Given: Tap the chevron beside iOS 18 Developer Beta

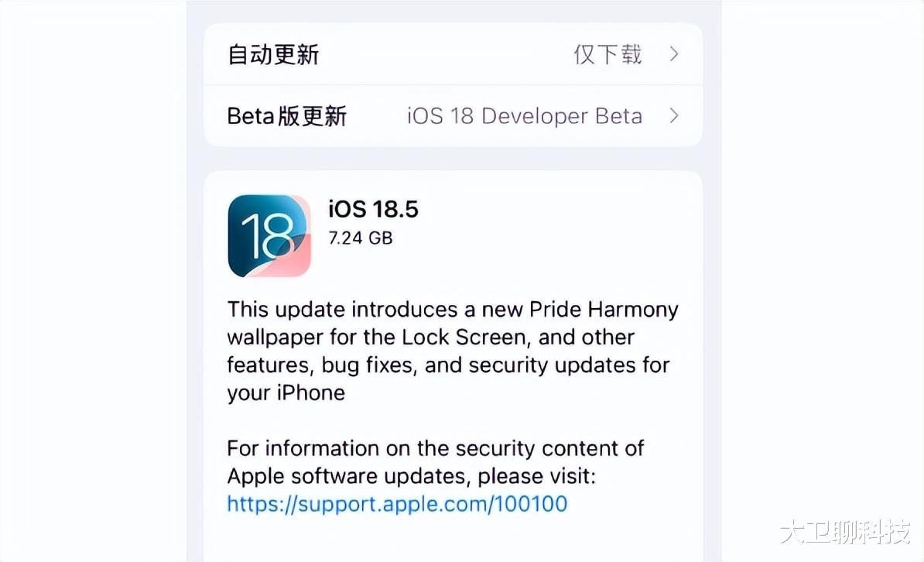Looking at the screenshot, I should tap(674, 115).
